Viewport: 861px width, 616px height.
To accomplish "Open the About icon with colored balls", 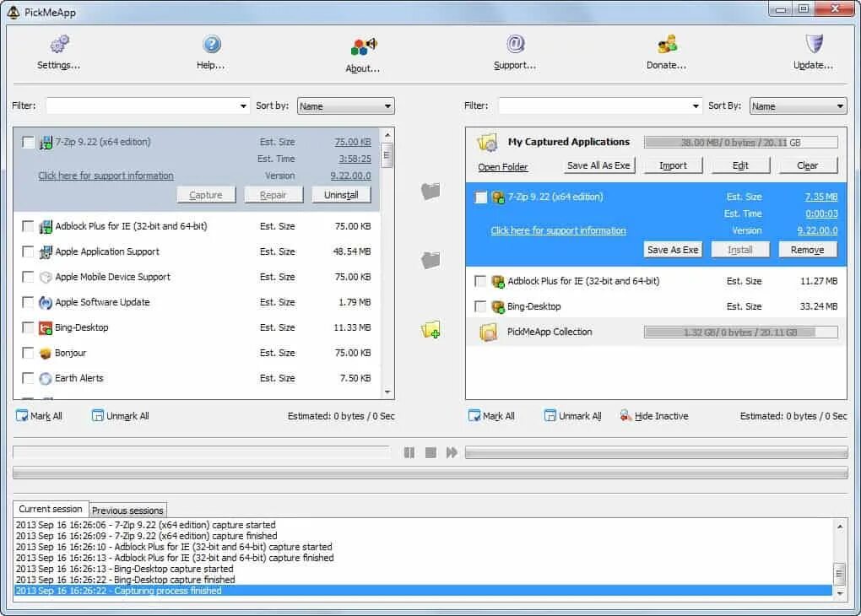I will point(363,46).
